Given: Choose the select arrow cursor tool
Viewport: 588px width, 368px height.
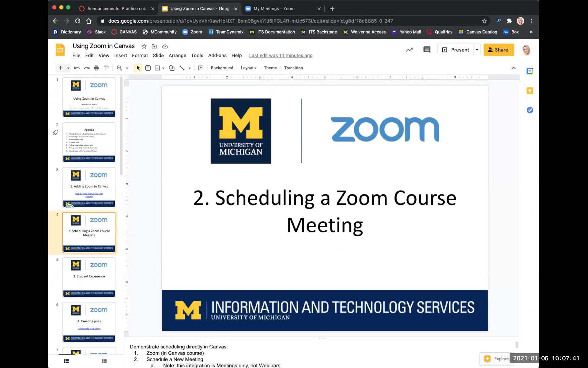Looking at the screenshot, I should coord(138,68).
